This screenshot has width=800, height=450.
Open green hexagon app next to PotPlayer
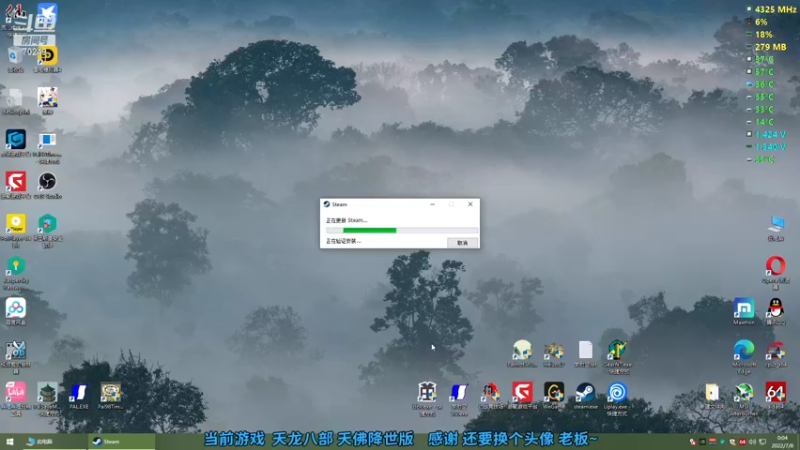[47, 229]
